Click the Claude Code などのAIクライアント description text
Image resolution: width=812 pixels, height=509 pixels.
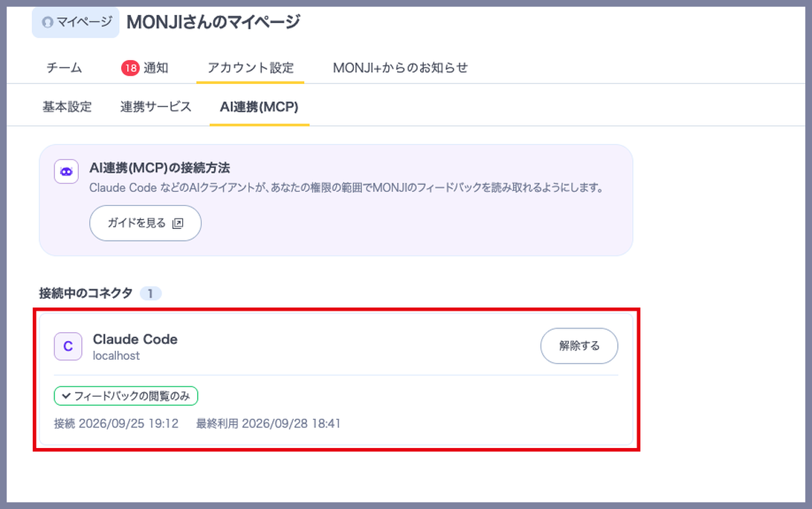347,188
